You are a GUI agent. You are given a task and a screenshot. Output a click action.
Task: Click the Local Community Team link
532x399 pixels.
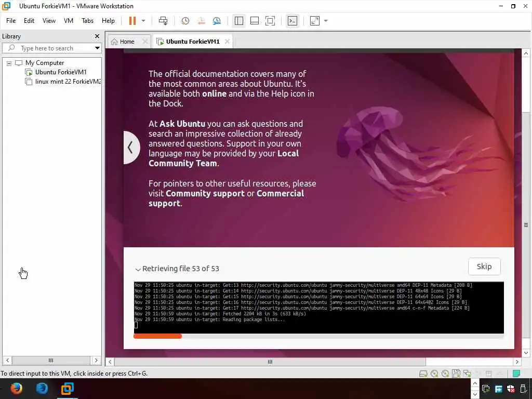(223, 158)
